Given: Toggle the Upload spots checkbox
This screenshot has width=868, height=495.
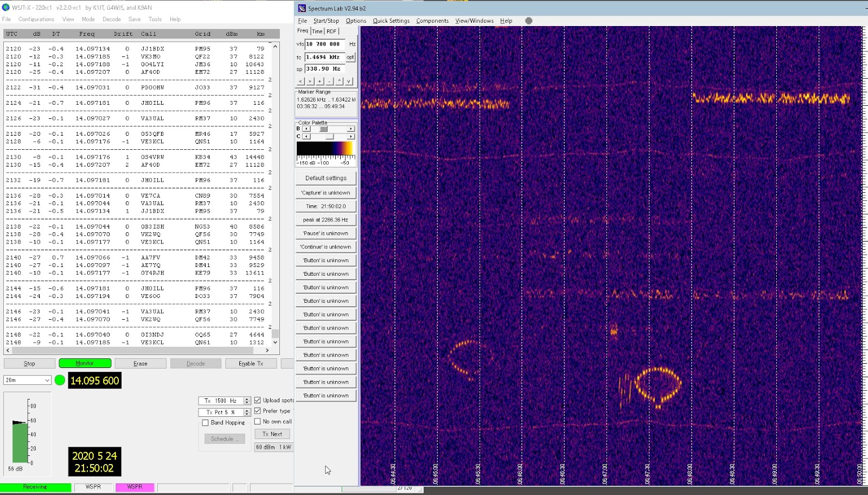Looking at the screenshot, I should click(258, 400).
